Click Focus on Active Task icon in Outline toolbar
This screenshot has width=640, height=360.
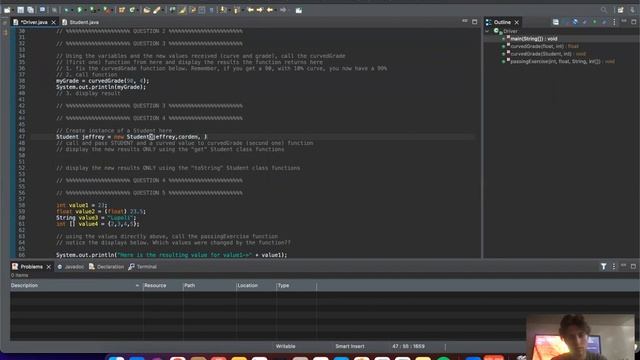point(556,22)
